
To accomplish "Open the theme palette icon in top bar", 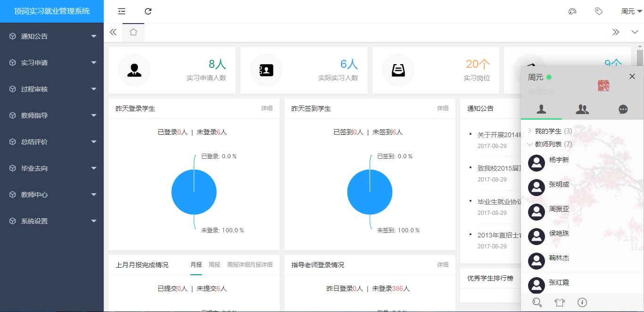I will (x=572, y=11).
